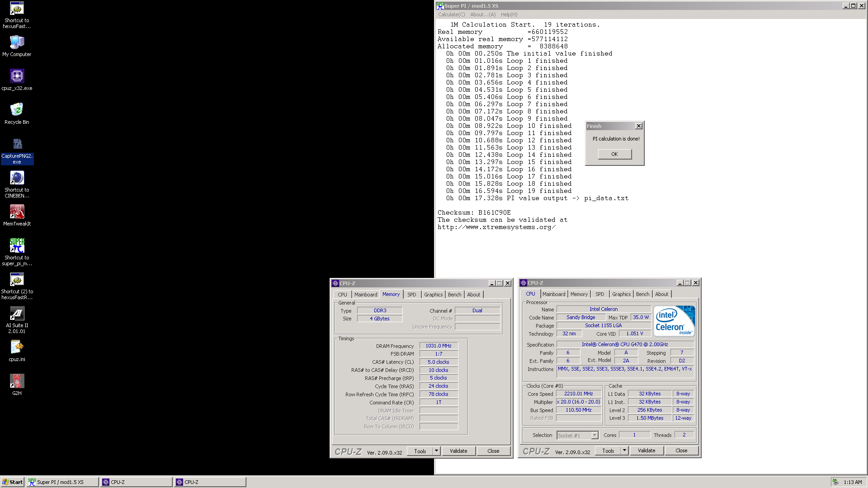
Task: Open the My Computer desktop icon
Action: 17,46
